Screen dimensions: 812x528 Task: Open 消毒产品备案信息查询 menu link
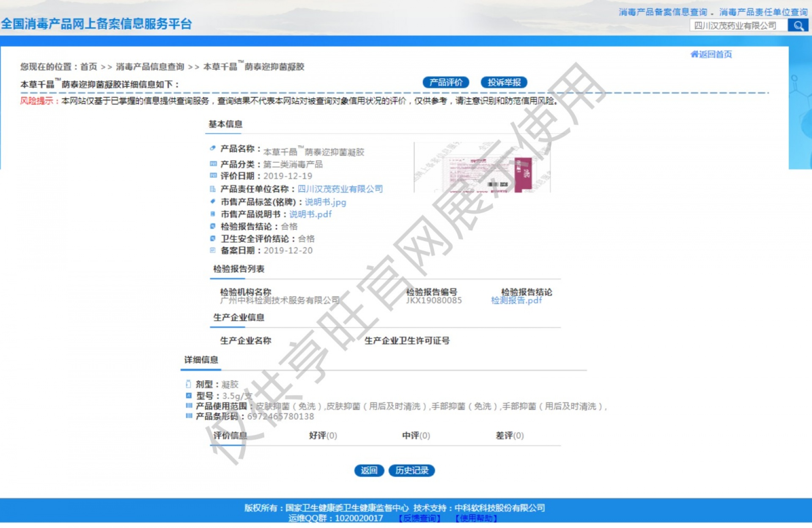(663, 12)
